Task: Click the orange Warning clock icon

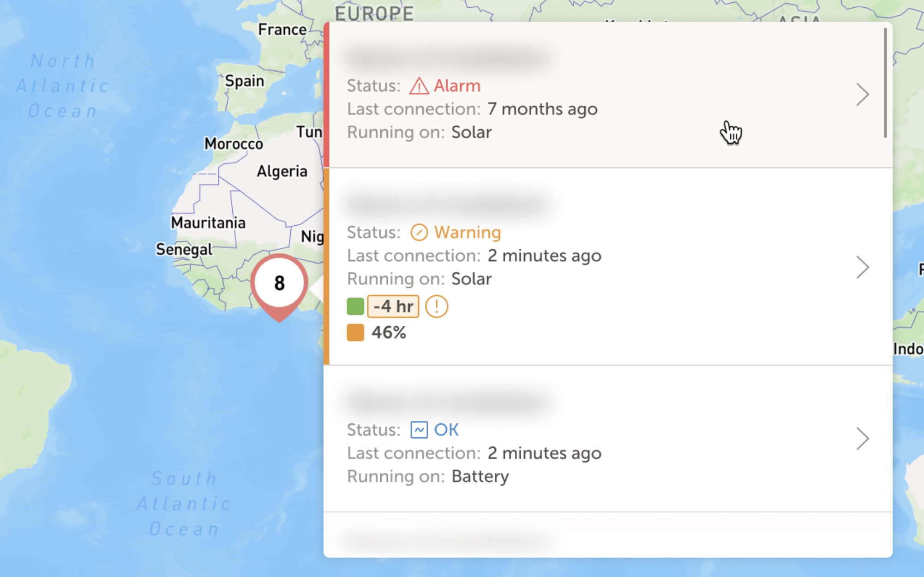Action: click(x=419, y=232)
